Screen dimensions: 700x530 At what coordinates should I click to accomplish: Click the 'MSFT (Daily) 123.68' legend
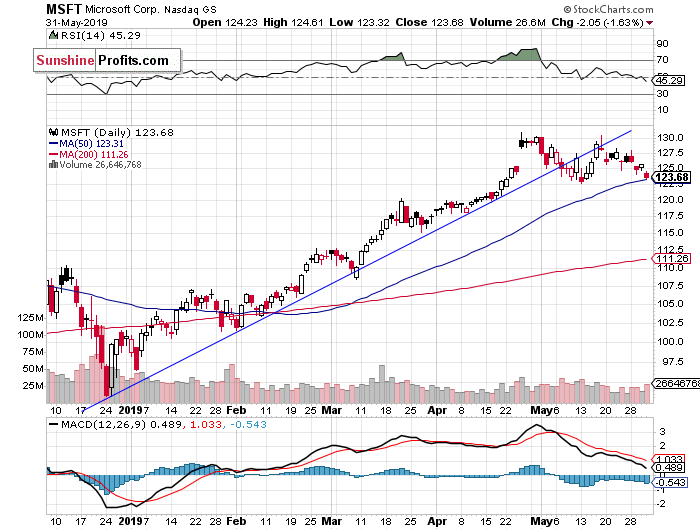[117, 133]
